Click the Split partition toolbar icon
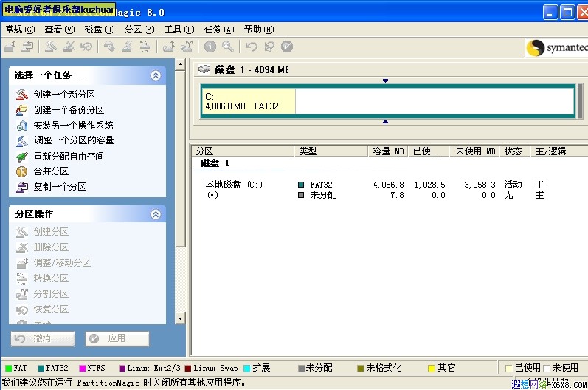Viewport: 588px width, 390px height. coord(187,47)
